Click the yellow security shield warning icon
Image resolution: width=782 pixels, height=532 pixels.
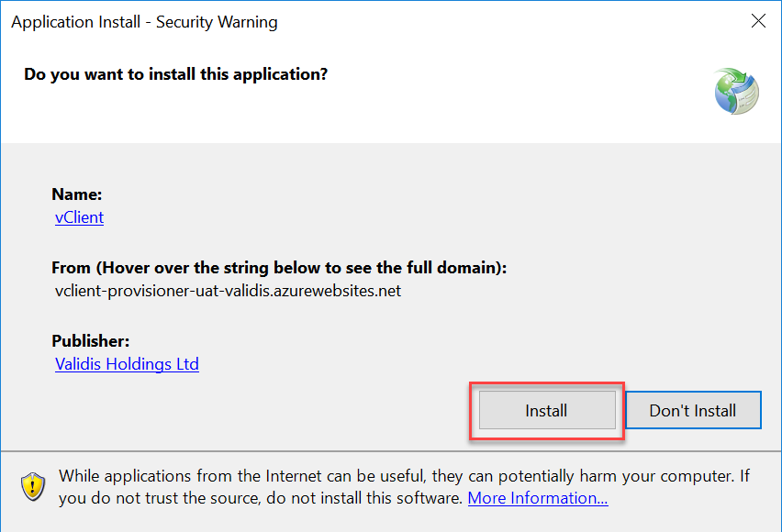[33, 486]
